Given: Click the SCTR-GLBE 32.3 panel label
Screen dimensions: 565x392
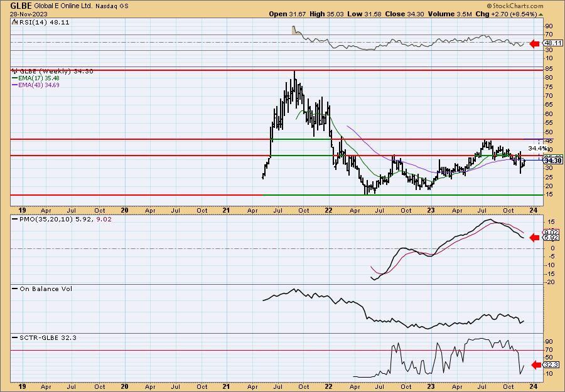Looking at the screenshot, I should (x=48, y=337).
